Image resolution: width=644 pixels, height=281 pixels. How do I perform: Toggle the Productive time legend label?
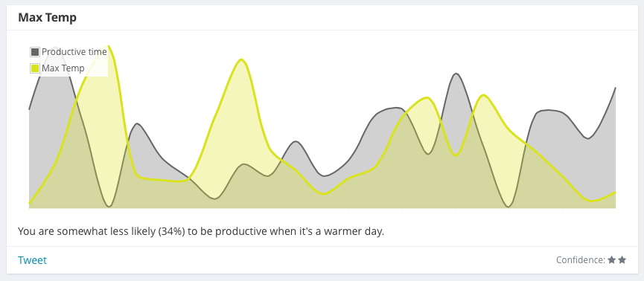(x=74, y=52)
